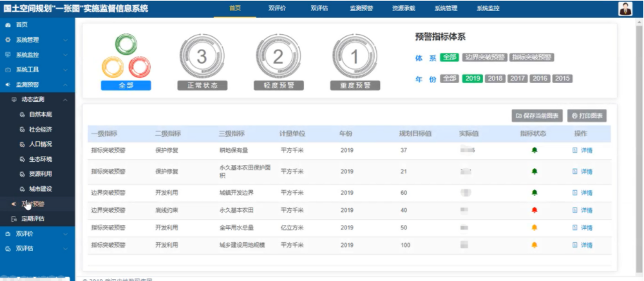The width and height of the screenshot is (644, 281).
Task: Click the 定期评估 icon in sidebar
Action: tap(14, 218)
